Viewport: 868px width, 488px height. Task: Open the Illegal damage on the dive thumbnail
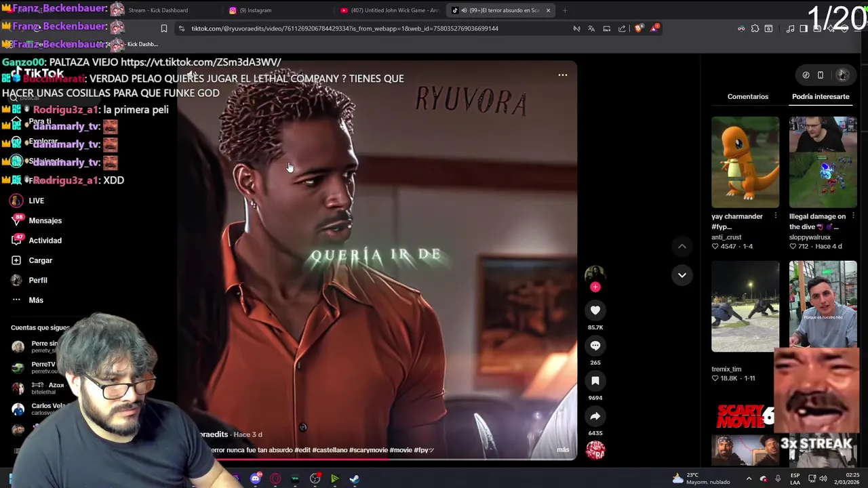click(x=823, y=162)
